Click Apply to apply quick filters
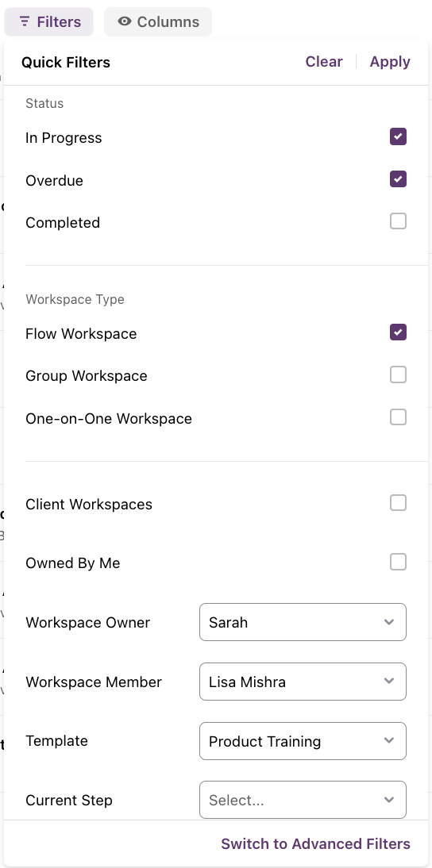 [x=390, y=61]
